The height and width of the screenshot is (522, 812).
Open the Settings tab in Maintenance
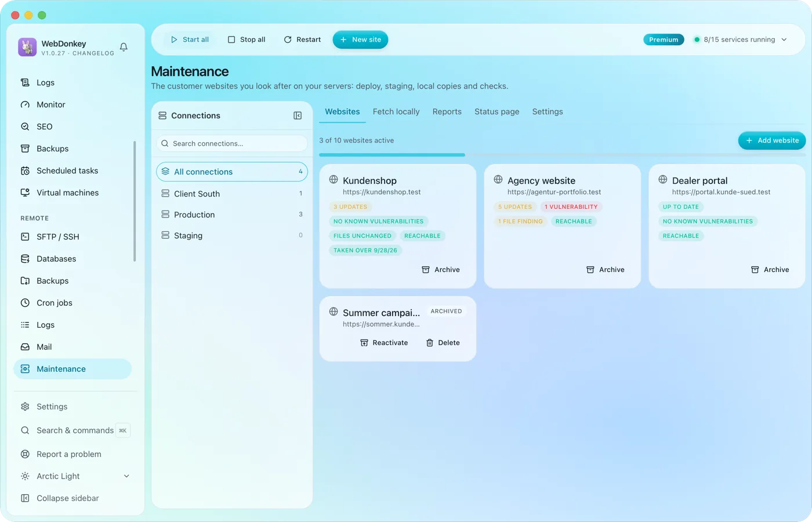pos(548,111)
